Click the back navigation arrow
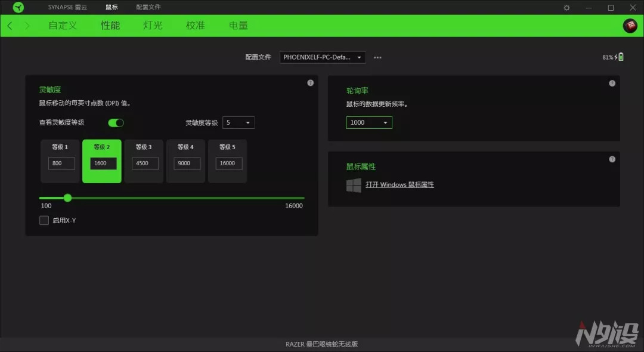644x352 pixels. 10,26
